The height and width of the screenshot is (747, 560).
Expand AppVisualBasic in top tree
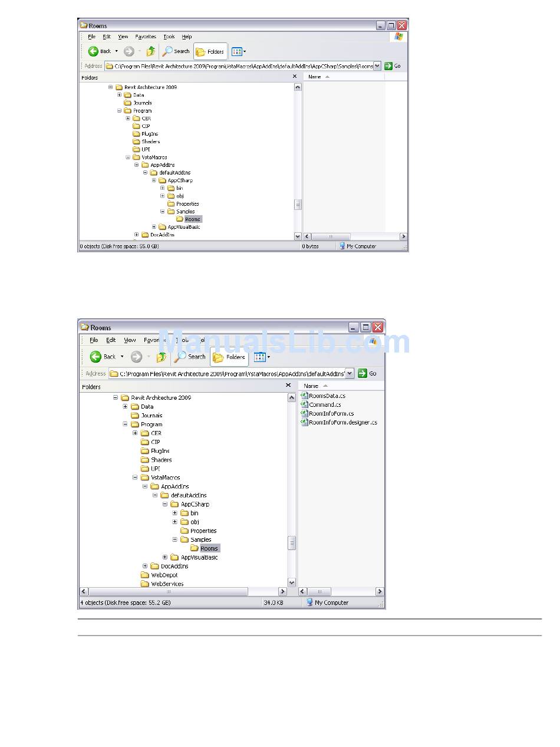click(154, 227)
